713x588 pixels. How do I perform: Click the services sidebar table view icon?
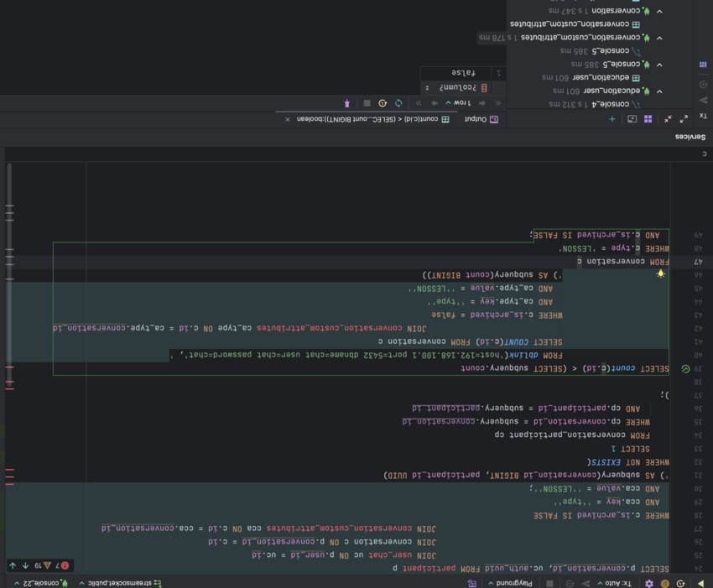point(703,65)
